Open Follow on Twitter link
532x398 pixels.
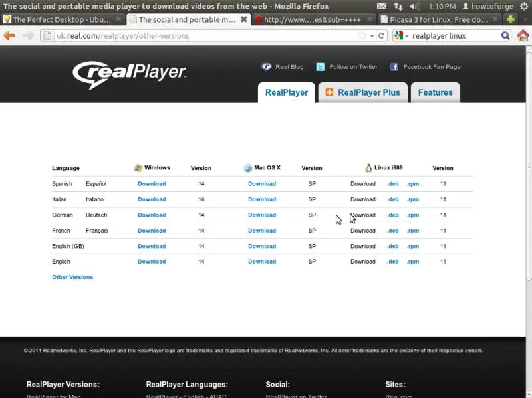tap(354, 67)
